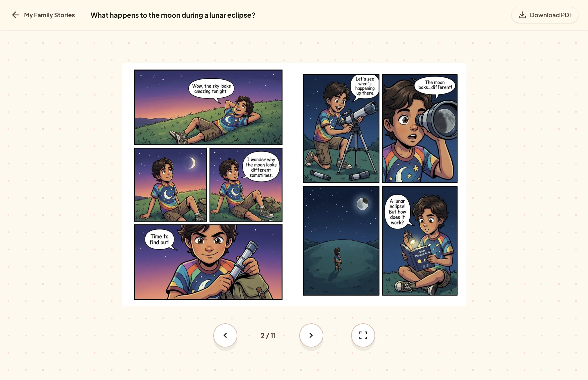Click "Let's see what's happening" speech bubble
The width and height of the screenshot is (588, 380).
pos(365,86)
